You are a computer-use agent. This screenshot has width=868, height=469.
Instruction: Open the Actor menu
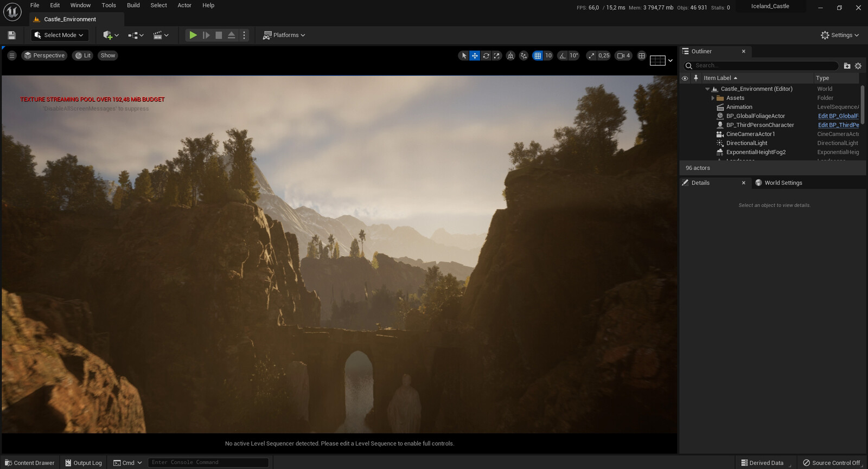pyautogui.click(x=184, y=5)
